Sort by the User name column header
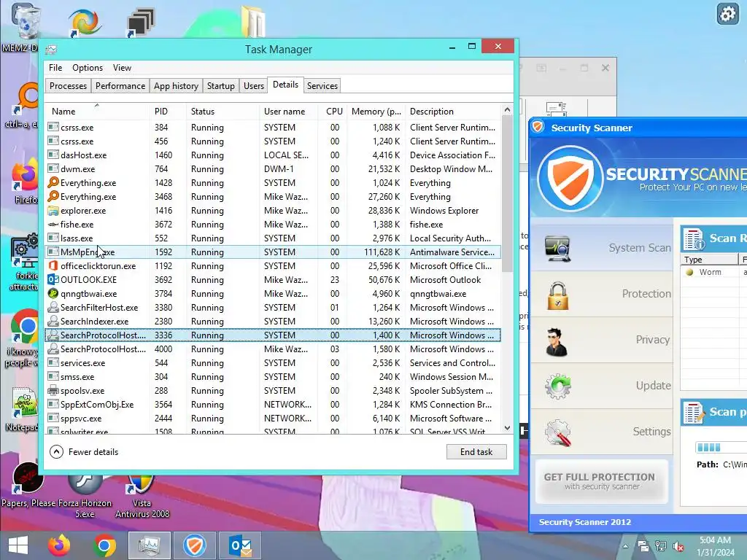This screenshot has width=747, height=560. [288, 111]
